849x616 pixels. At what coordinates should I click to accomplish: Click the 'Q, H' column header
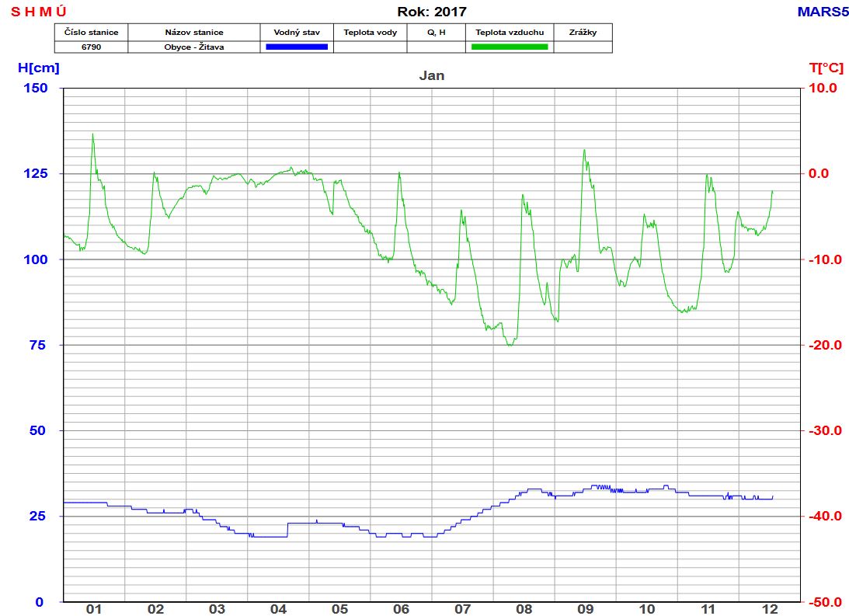pos(437,33)
